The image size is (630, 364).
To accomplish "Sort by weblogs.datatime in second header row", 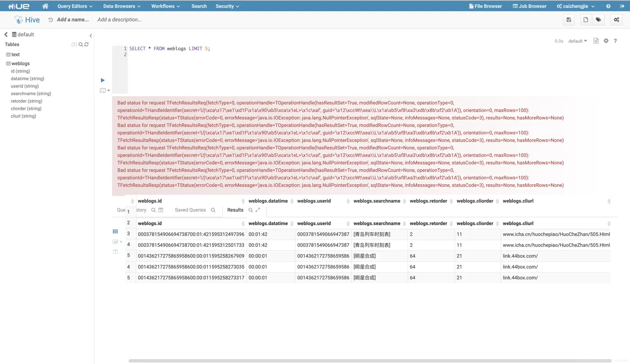I will pyautogui.click(x=271, y=223).
